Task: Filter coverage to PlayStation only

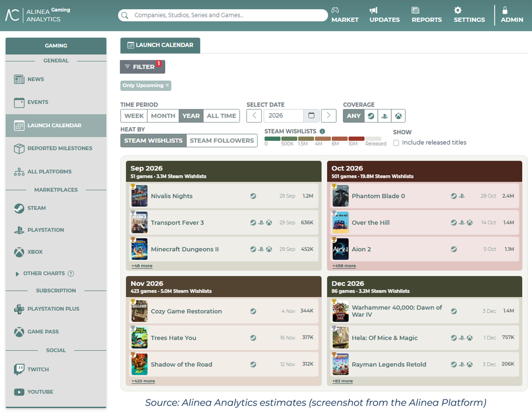Action: click(x=384, y=116)
